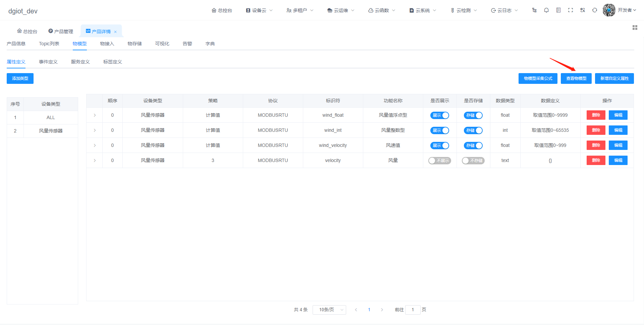Switch to 产品管理 page tab
Viewport: 644px width, 325px height.
61,31
